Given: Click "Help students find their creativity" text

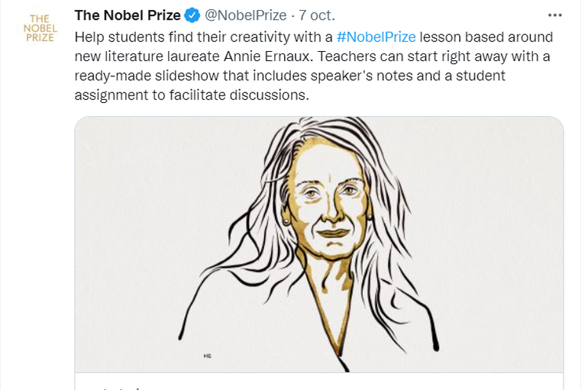Looking at the screenshot, I should pos(176,37).
